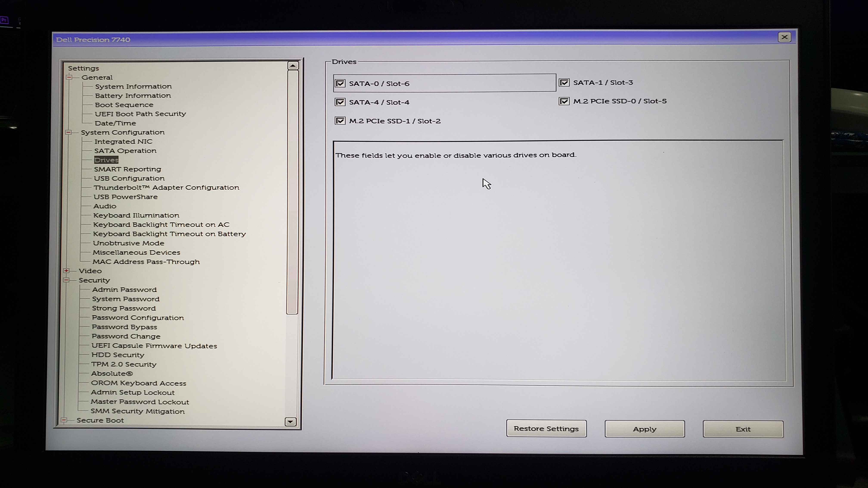Select Thunderbolt Adapter Configuration
This screenshot has height=488, width=868.
pos(166,187)
